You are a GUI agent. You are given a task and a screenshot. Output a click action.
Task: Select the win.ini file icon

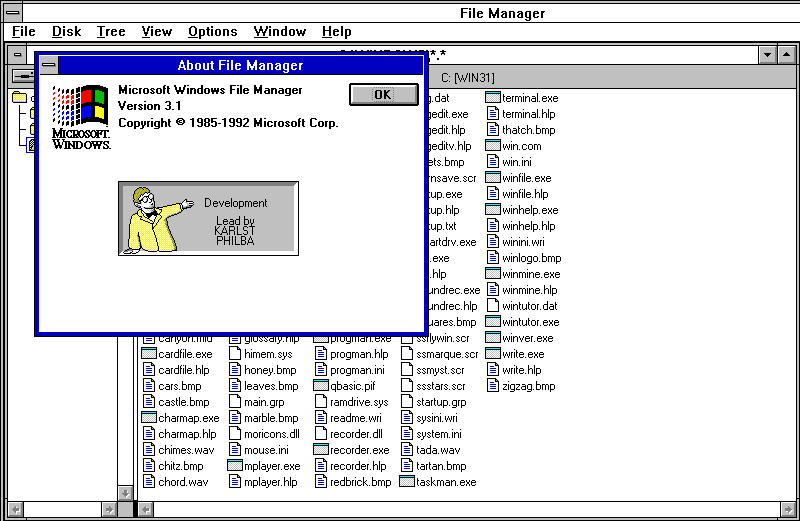[x=492, y=162]
